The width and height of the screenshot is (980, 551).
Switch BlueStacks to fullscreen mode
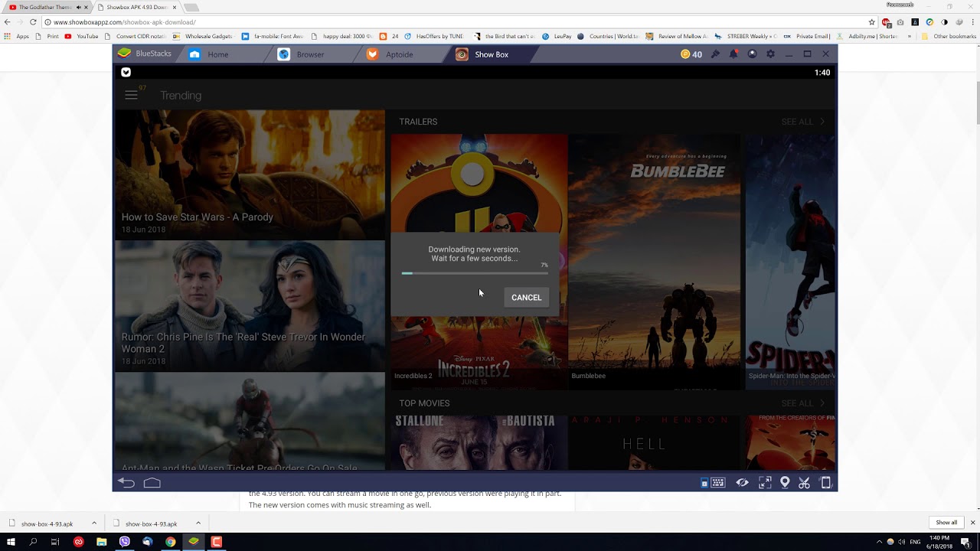[x=765, y=483]
